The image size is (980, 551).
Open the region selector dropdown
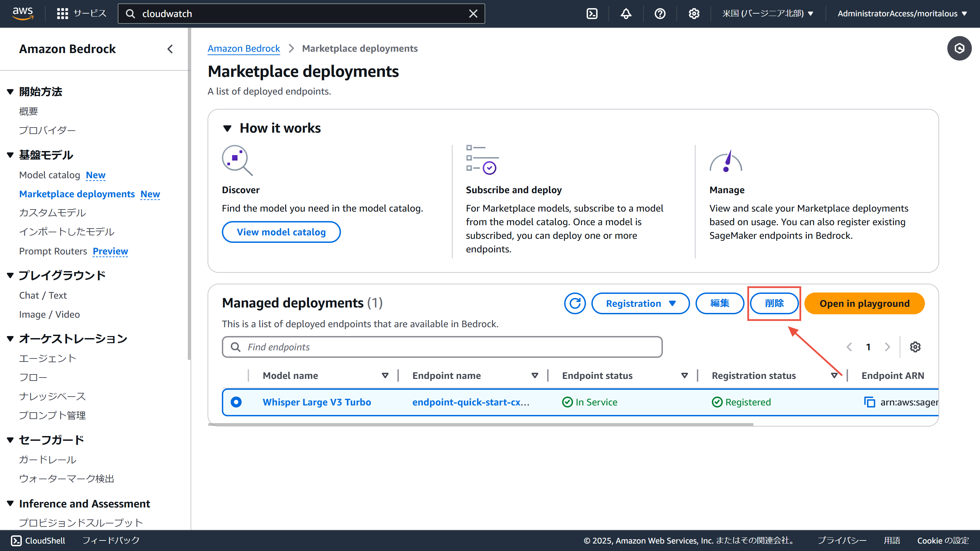[768, 14]
